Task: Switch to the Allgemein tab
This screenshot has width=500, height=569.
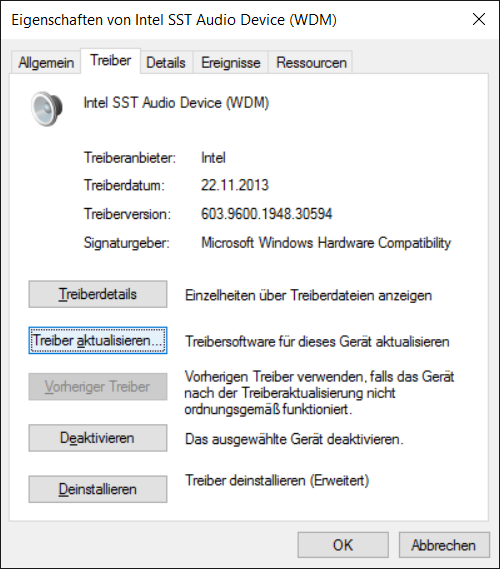Action: click(46, 63)
